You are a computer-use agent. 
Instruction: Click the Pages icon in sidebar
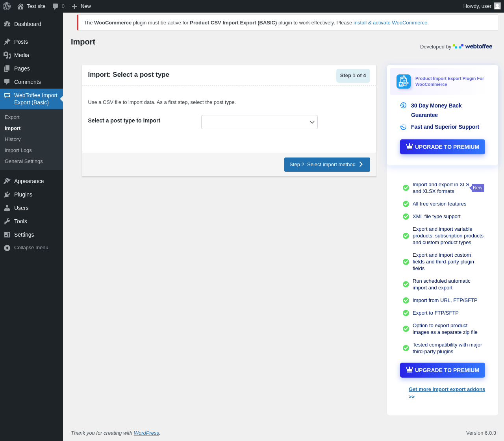pyautogui.click(x=7, y=69)
